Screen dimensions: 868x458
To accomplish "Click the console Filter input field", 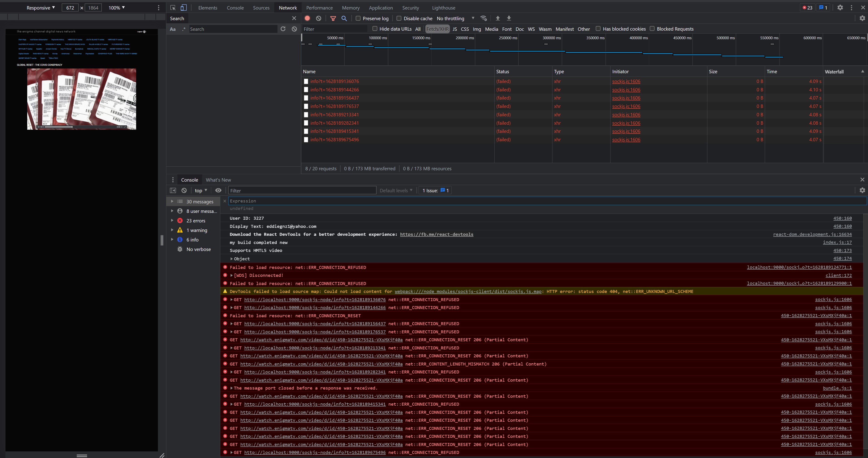I will [x=302, y=190].
